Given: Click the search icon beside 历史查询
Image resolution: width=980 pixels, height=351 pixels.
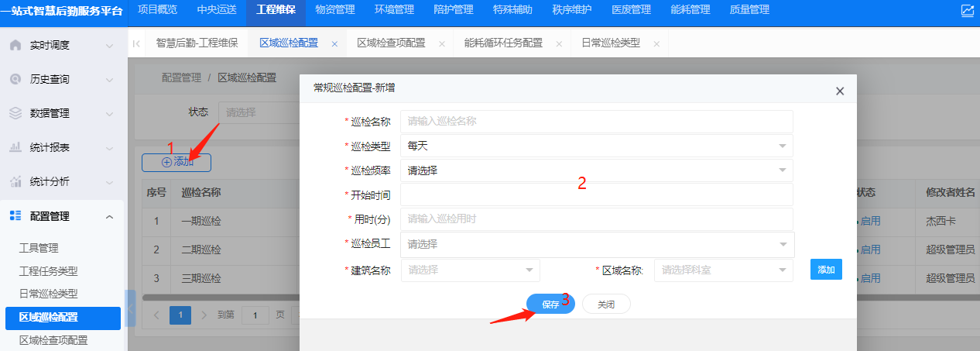Looking at the screenshot, I should pyautogui.click(x=15, y=79).
